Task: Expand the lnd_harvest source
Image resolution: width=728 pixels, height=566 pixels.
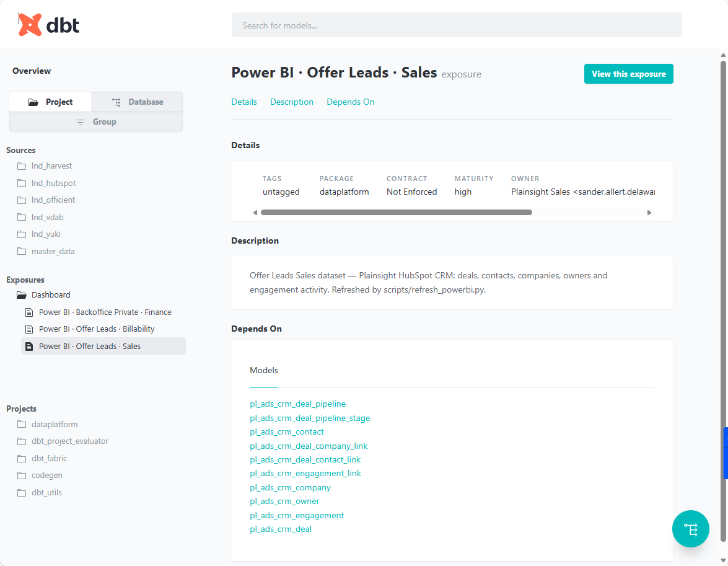Action: tap(51, 166)
